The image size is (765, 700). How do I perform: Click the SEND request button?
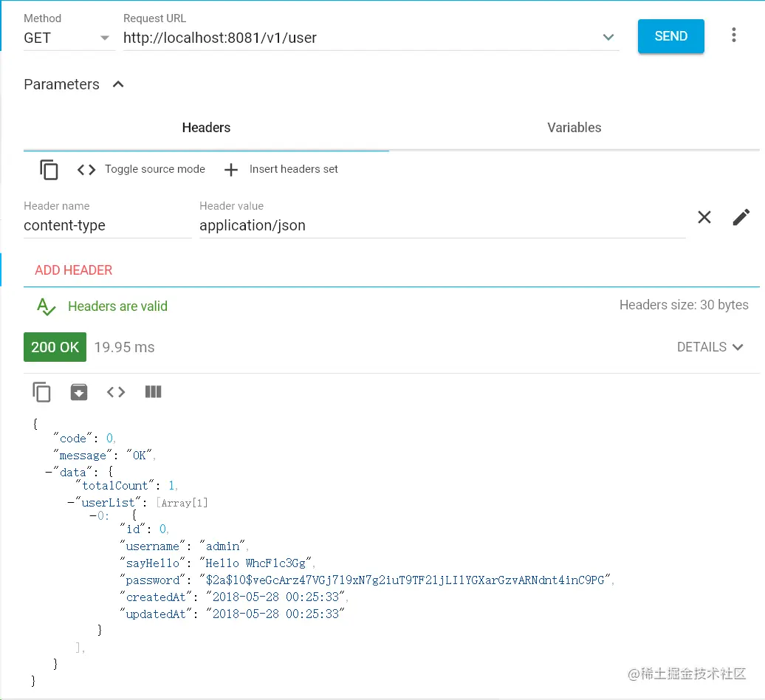tap(670, 36)
